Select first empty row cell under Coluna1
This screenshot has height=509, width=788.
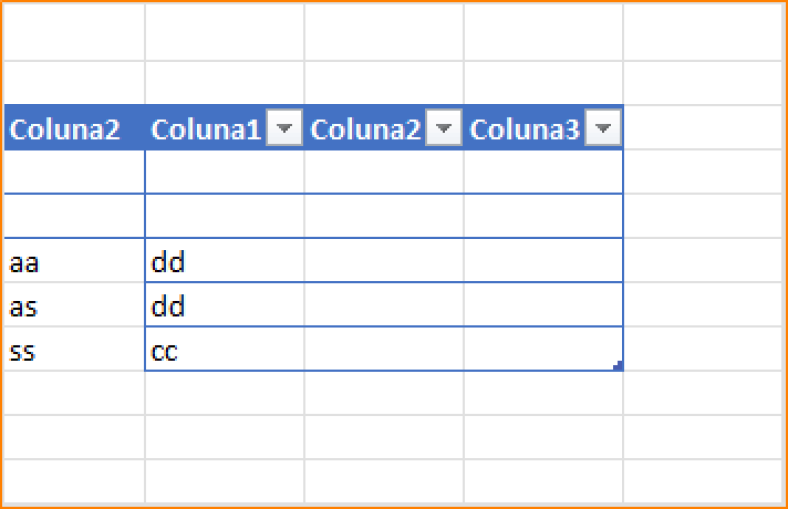tap(225, 172)
